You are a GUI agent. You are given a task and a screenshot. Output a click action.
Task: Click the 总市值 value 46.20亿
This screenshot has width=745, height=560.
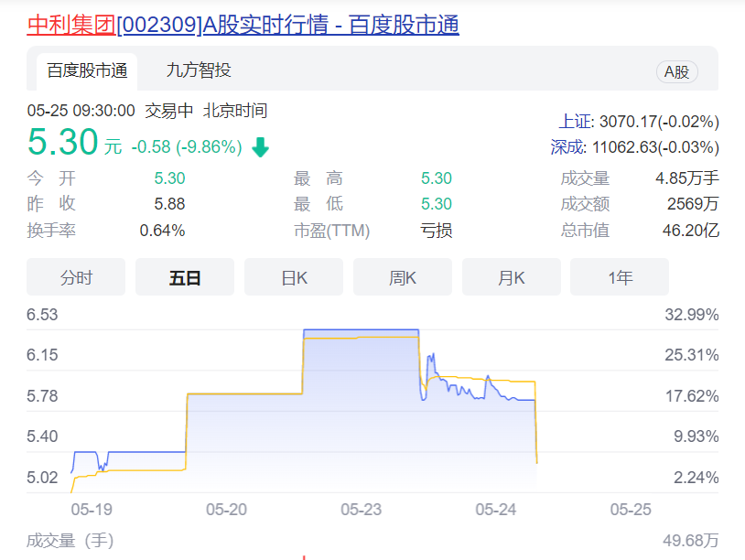tap(690, 231)
